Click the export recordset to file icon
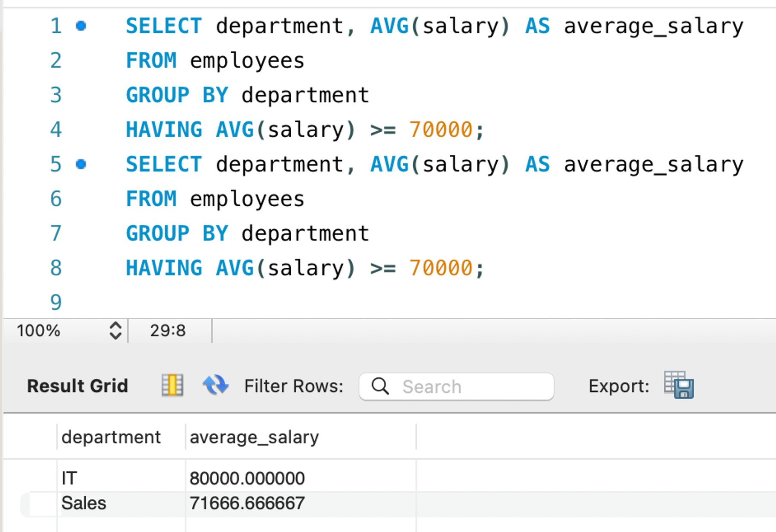Viewport: 776px width, 532px height. coord(679,385)
